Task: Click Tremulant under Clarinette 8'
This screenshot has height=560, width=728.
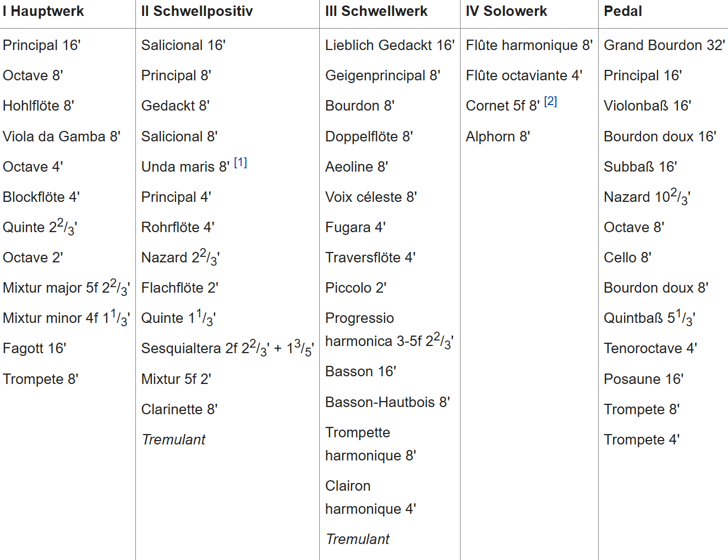Action: pos(173,440)
